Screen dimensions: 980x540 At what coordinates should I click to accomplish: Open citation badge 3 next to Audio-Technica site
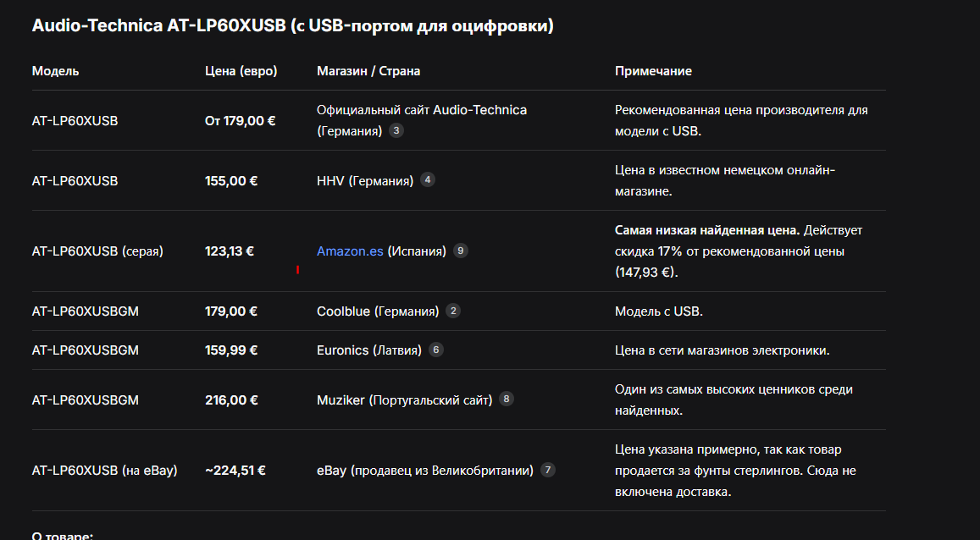coord(396,131)
